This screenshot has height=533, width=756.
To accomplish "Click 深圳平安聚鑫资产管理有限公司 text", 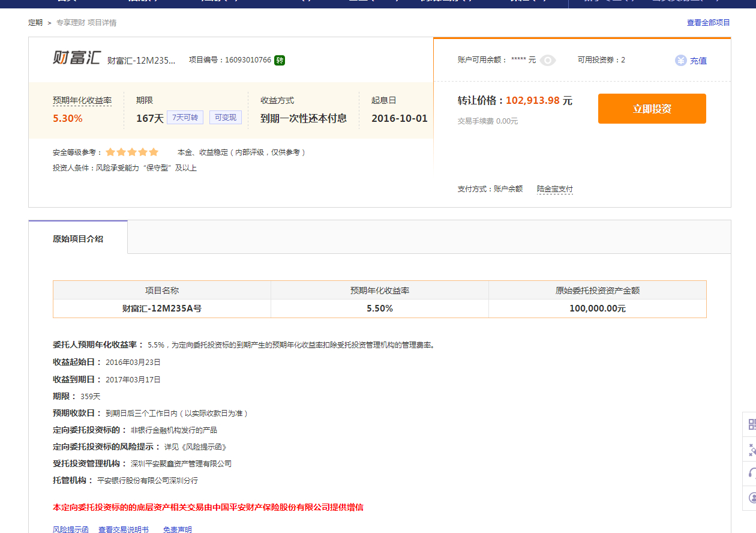I will click(x=181, y=464).
